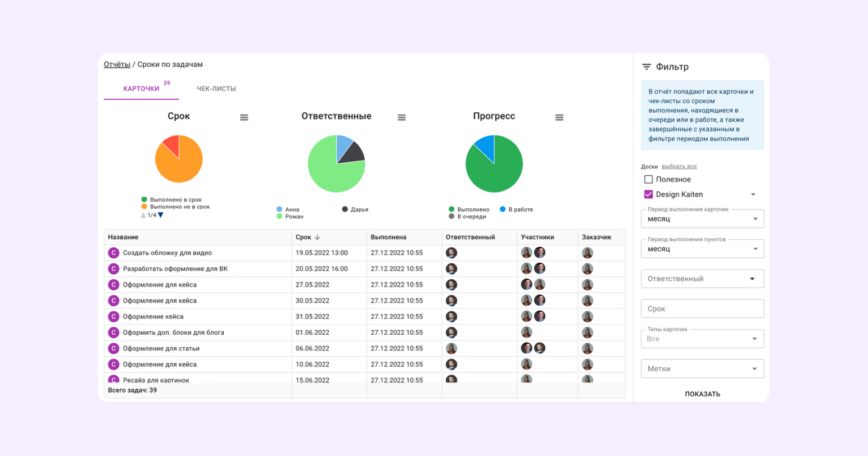
Task: Open the Прогресс chart hamburger menu
Action: pyautogui.click(x=559, y=117)
